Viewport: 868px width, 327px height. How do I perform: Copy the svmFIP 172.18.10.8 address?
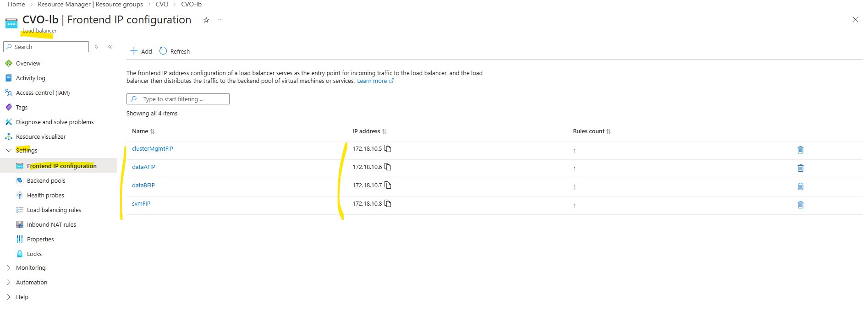(388, 203)
